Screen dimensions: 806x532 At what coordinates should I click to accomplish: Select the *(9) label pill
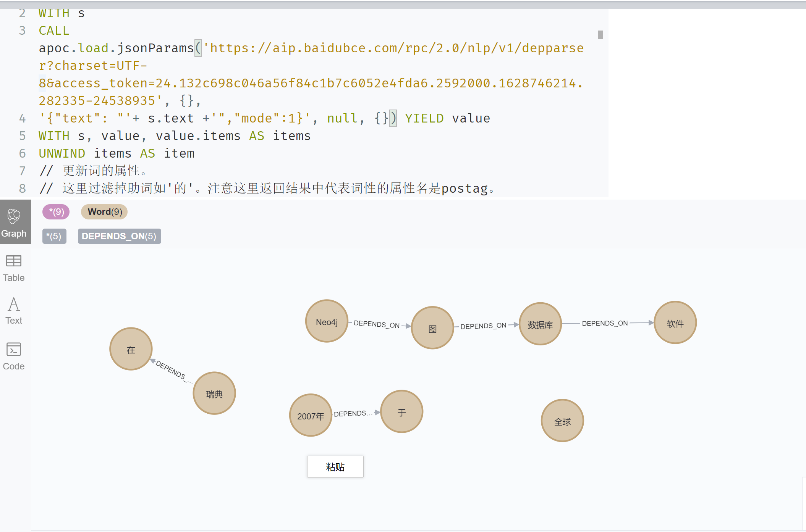56,212
